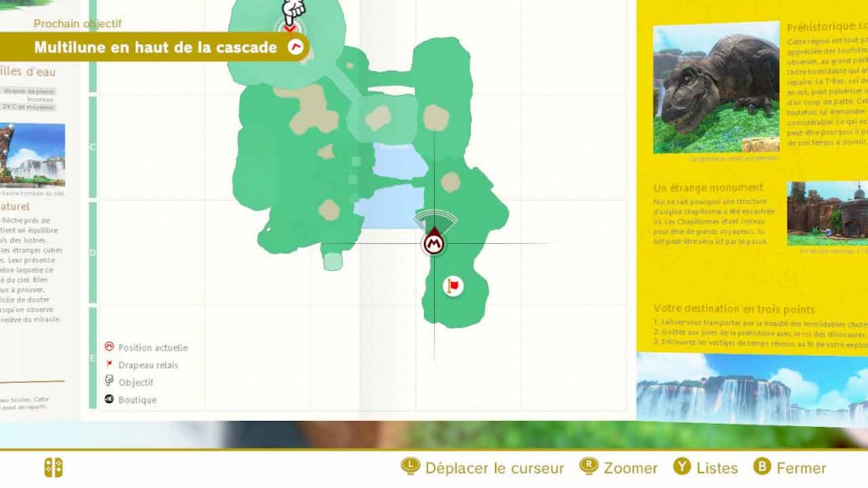Click the Objectif legend text
The image size is (868, 488).
click(x=136, y=382)
